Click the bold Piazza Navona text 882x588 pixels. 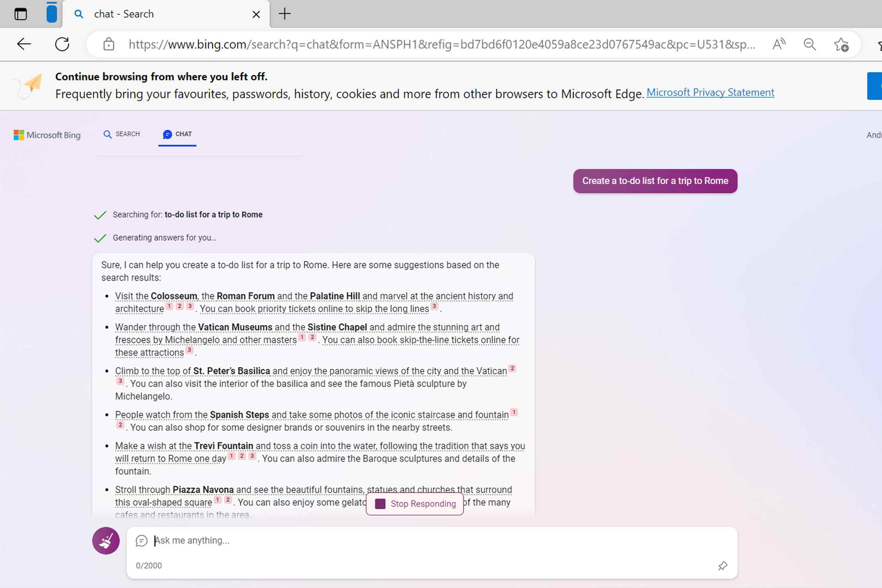(x=203, y=490)
